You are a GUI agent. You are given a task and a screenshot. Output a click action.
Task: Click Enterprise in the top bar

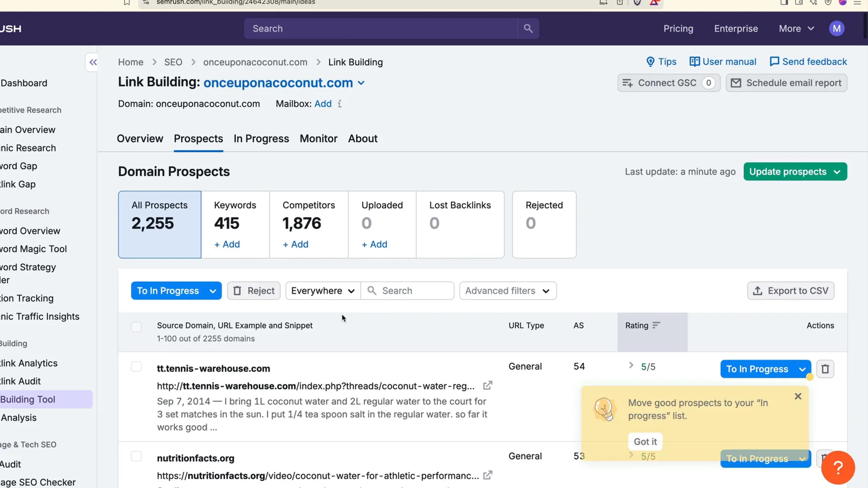click(736, 29)
